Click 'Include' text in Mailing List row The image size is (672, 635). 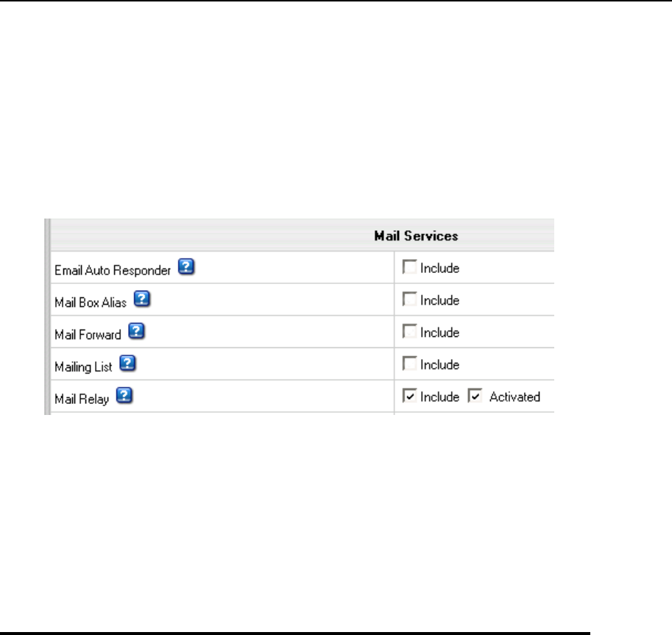pos(439,365)
